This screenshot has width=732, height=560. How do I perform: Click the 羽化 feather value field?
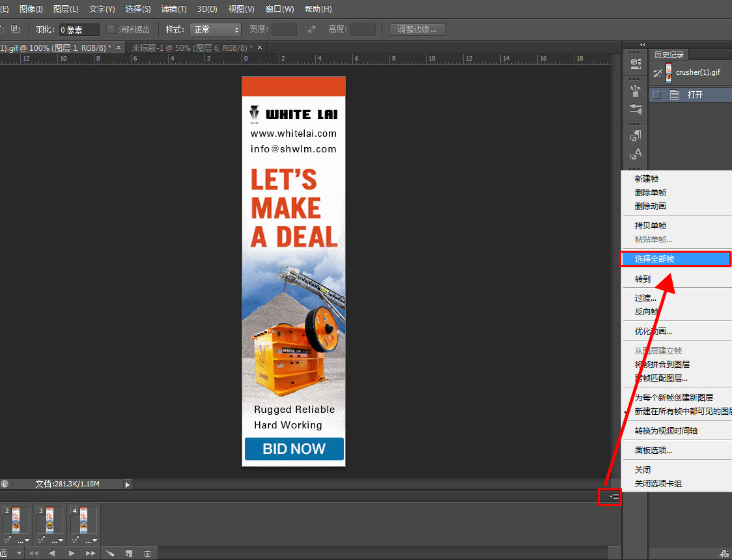pos(79,30)
